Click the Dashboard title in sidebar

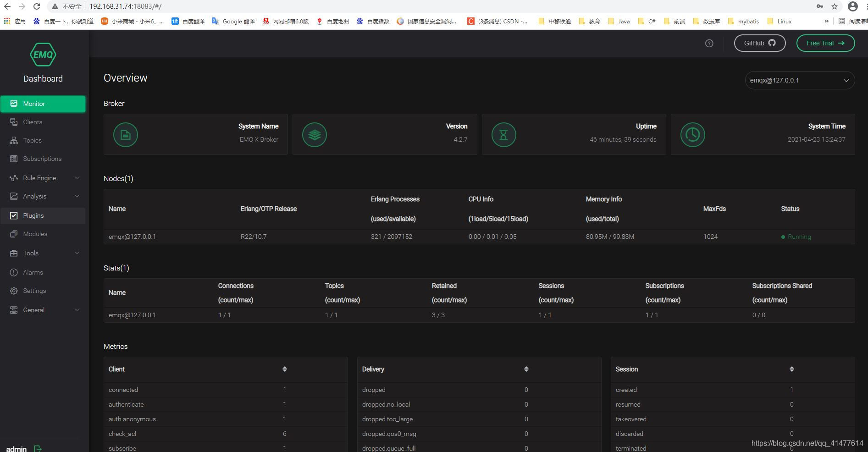(x=43, y=78)
